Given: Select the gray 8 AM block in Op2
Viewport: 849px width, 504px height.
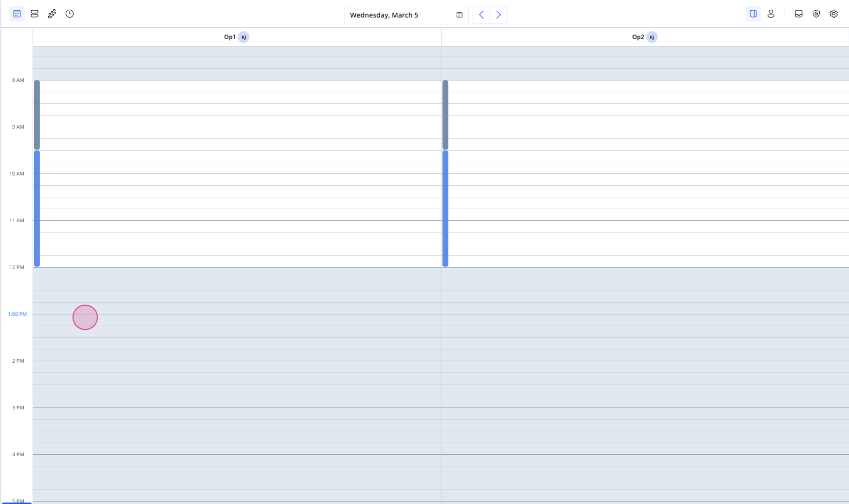Looking at the screenshot, I should tap(445, 115).
